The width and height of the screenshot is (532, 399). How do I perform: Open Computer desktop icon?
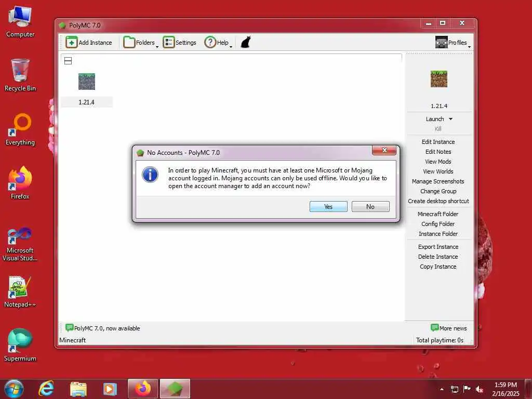pyautogui.click(x=20, y=22)
